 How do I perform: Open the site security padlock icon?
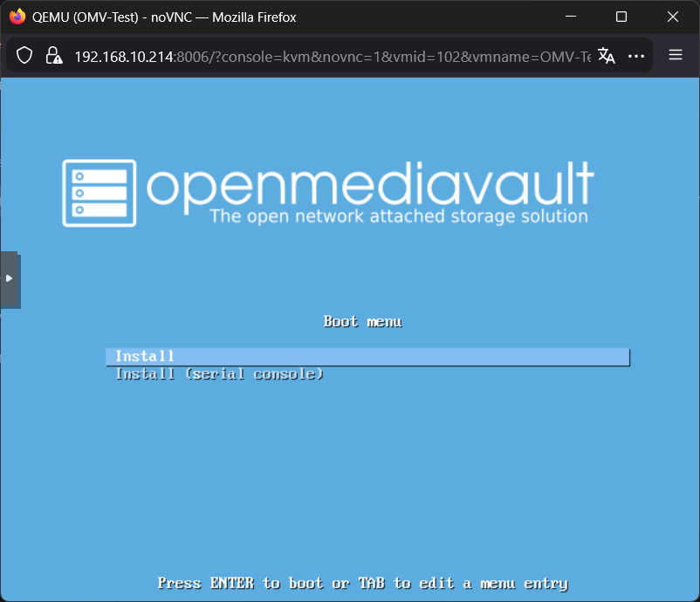click(53, 56)
